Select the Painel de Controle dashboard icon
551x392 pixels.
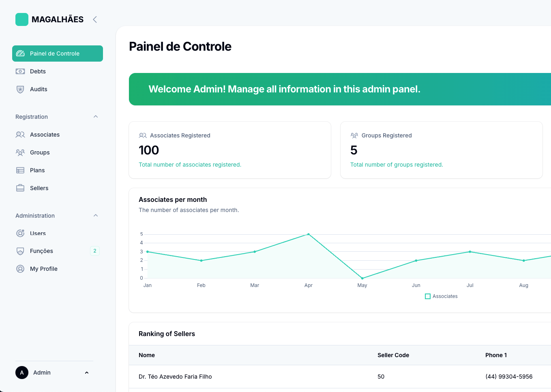pos(20,53)
